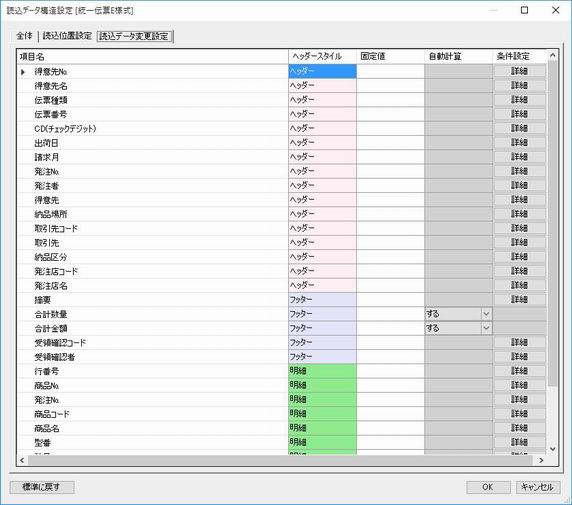572x505 pixels.
Task: Select the 取引先 item name
Action: coord(47,243)
